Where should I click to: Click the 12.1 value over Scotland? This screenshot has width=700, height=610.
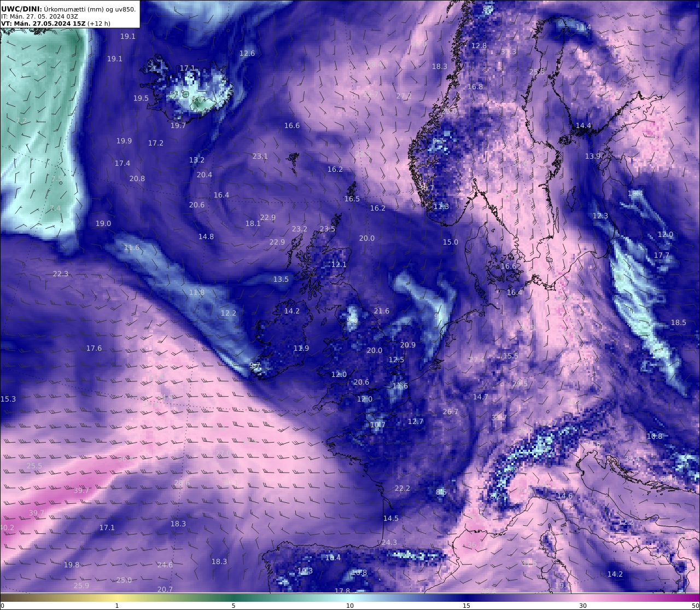tap(339, 264)
